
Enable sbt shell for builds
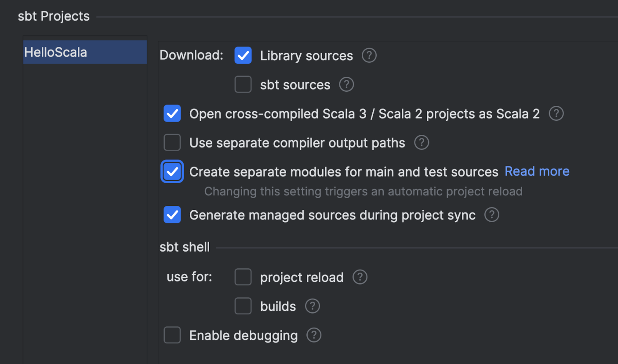(x=243, y=306)
